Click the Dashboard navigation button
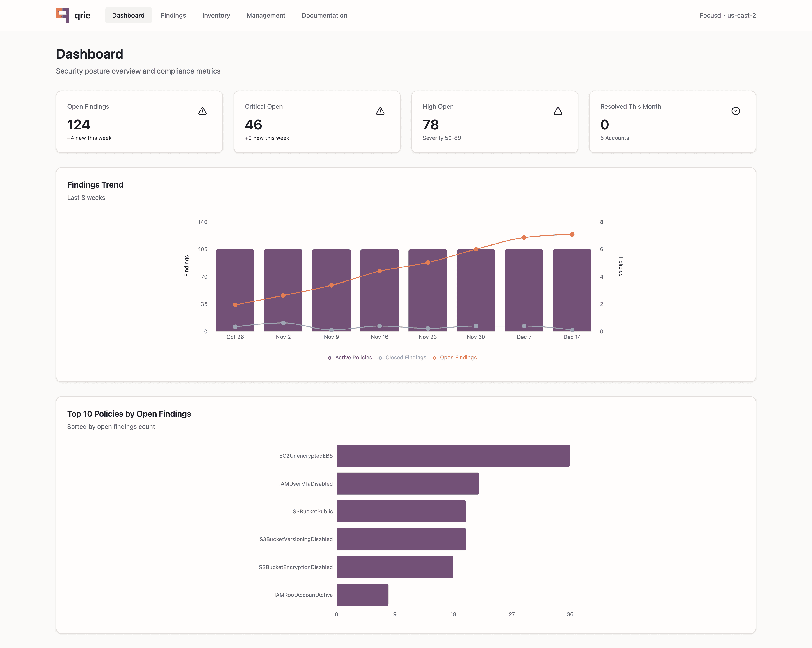Viewport: 812px width, 648px height. [x=128, y=15]
